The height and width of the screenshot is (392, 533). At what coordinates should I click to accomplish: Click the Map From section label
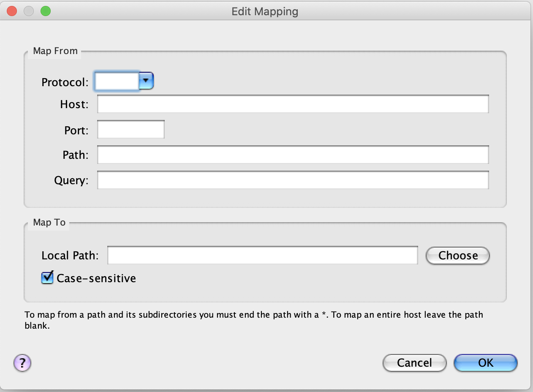[x=55, y=51]
